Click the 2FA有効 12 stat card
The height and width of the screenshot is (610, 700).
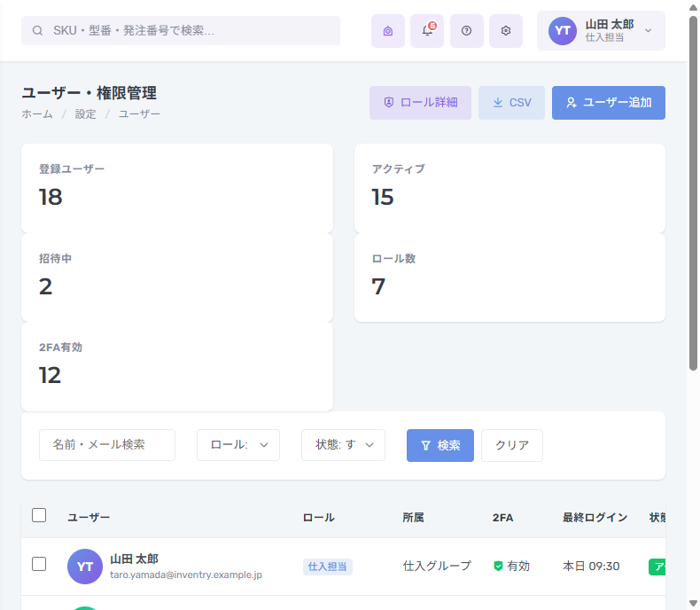177,367
